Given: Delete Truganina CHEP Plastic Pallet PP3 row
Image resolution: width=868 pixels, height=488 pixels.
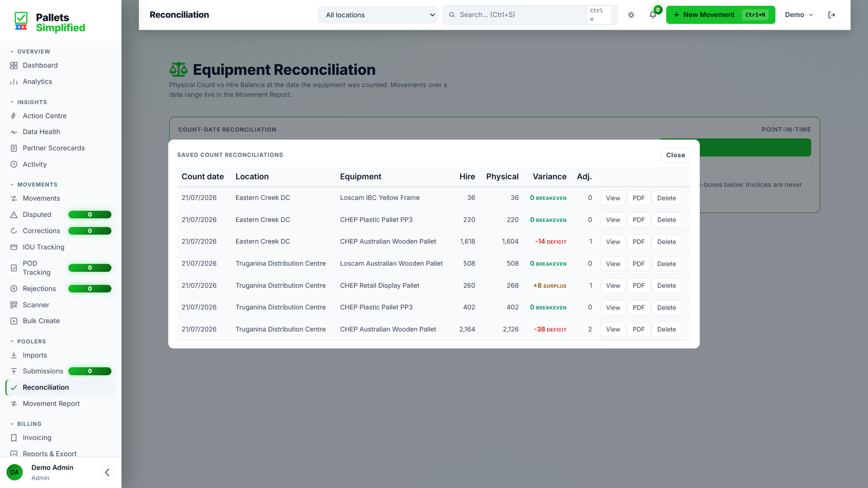Looking at the screenshot, I should 666,308.
